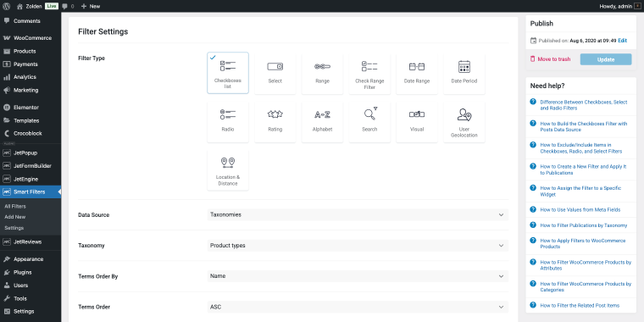Choose the Select filter type

tap(275, 73)
